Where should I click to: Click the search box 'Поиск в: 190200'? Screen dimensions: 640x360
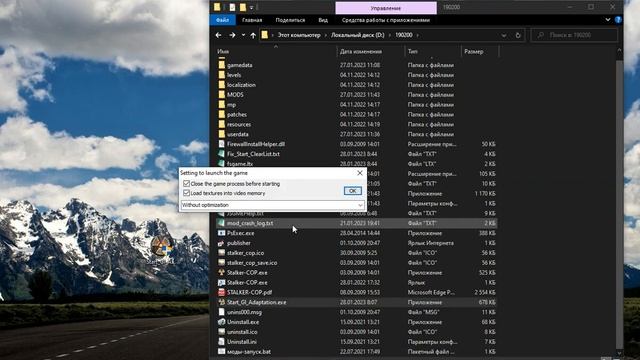pos(574,35)
